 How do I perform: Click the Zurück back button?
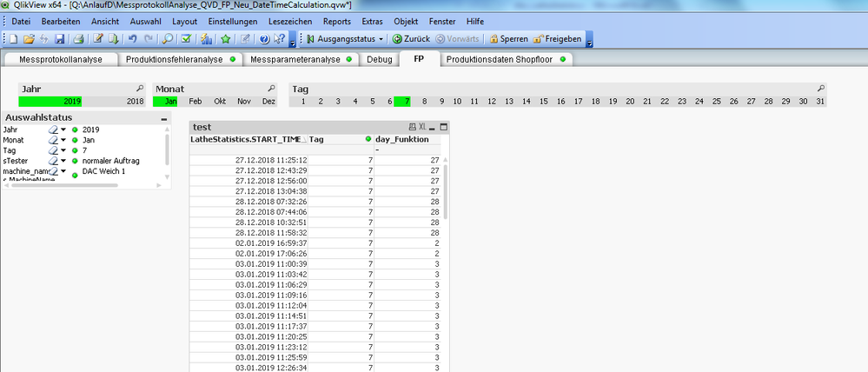(x=411, y=39)
